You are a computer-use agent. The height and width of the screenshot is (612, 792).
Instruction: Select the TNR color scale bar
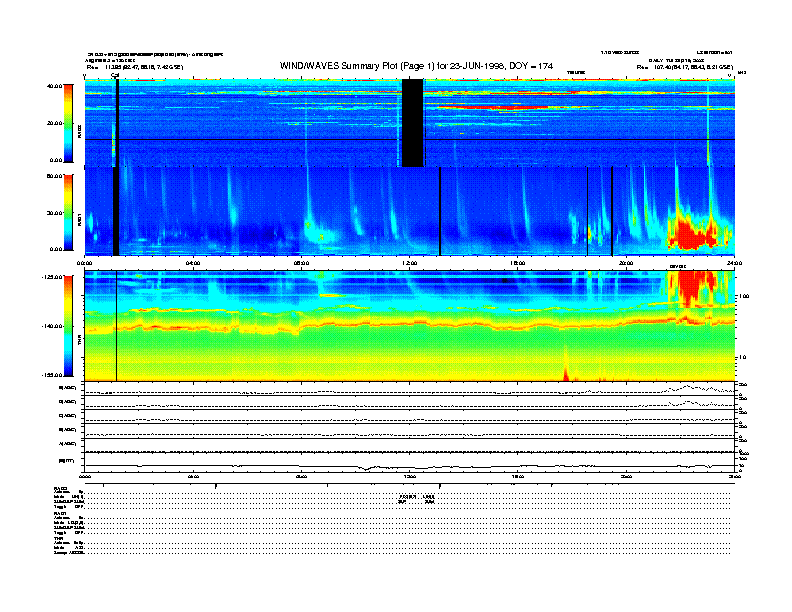pyautogui.click(x=68, y=326)
